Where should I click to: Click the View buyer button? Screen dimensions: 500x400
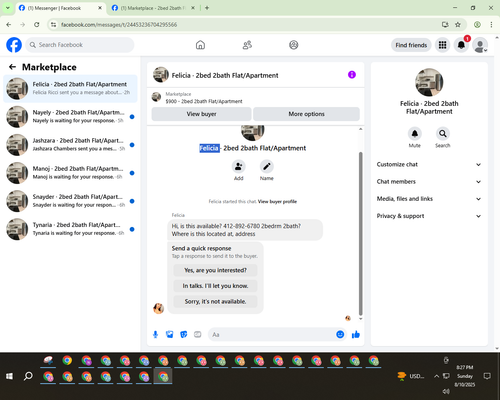[201, 114]
